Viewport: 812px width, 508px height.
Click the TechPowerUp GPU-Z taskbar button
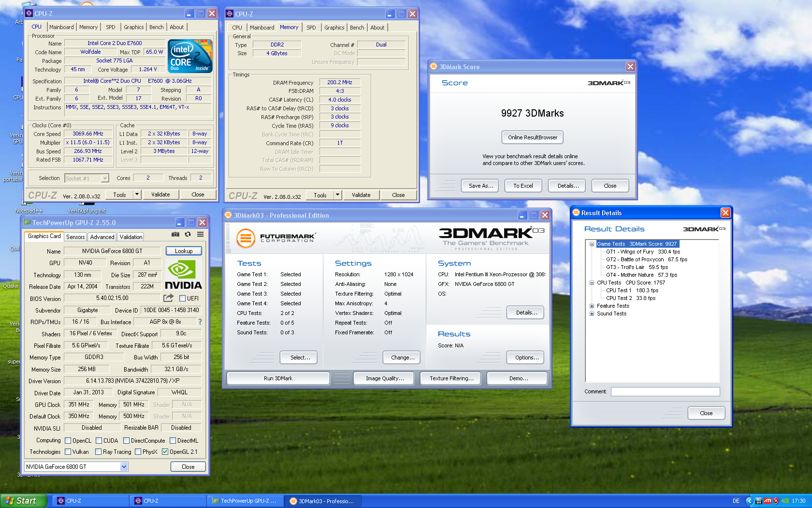click(245, 501)
